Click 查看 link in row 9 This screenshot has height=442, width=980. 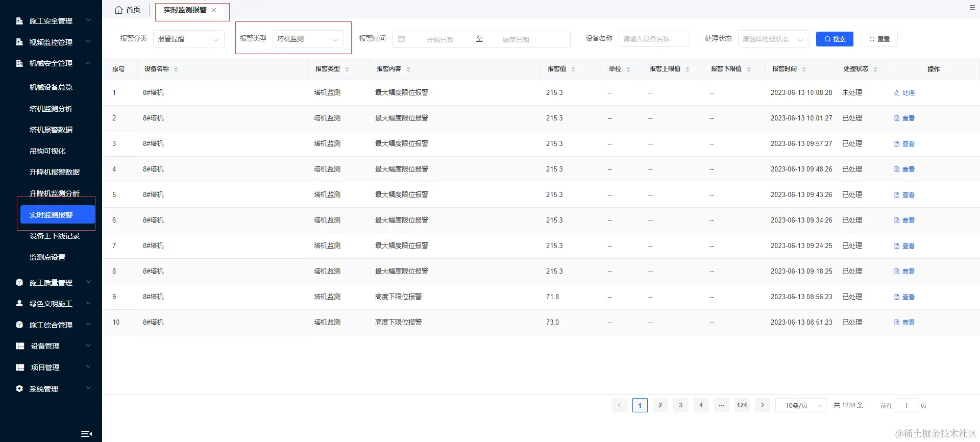pyautogui.click(x=904, y=297)
